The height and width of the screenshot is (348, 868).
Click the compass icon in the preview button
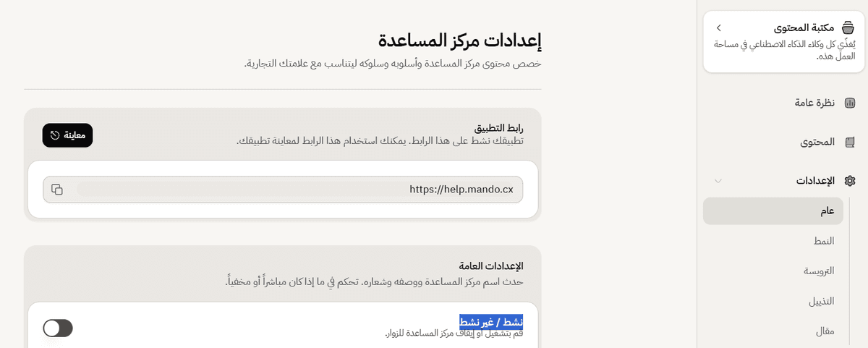(55, 135)
